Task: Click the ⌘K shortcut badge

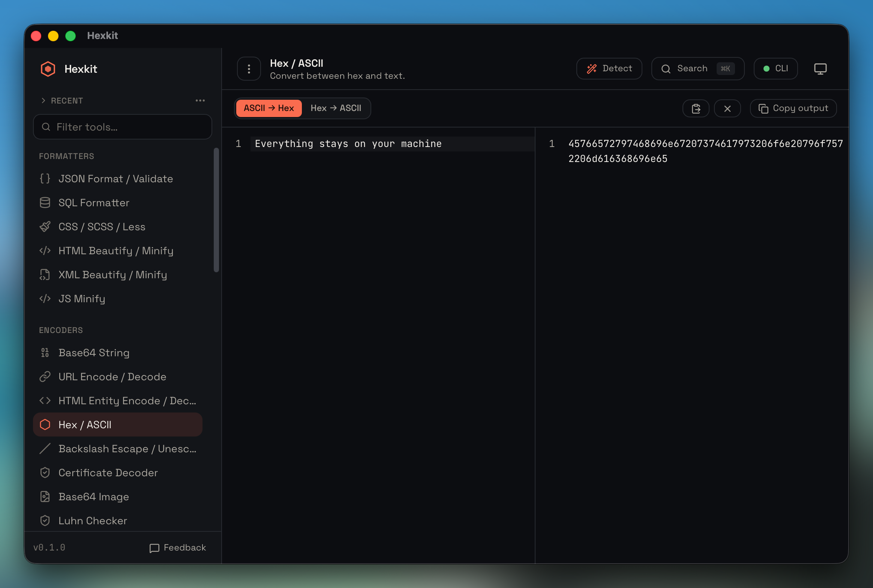Action: 726,69
